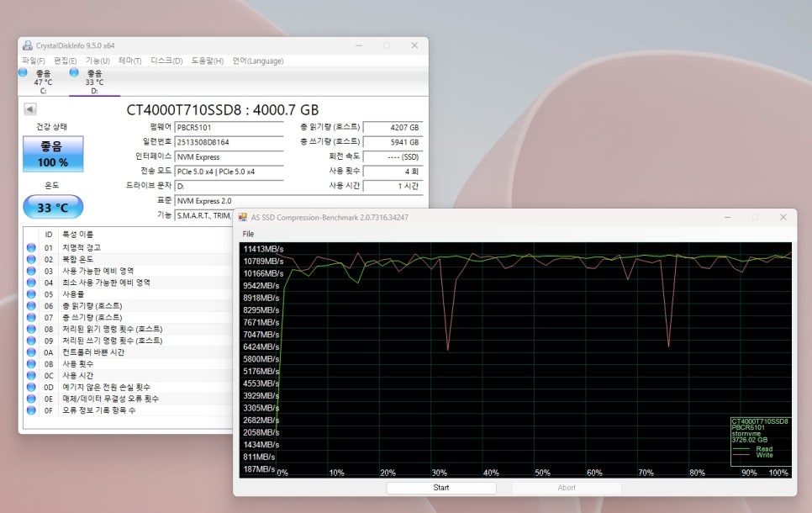Image resolution: width=812 pixels, height=513 pixels.
Task: Select the 오류 정보 기록 항목 수 row text
Action: [99, 410]
